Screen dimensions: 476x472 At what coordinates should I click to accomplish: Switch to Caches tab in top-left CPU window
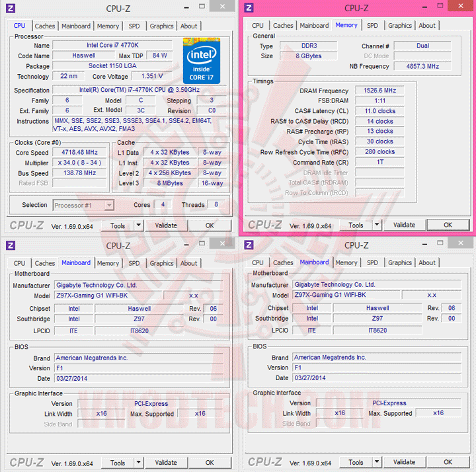point(45,26)
